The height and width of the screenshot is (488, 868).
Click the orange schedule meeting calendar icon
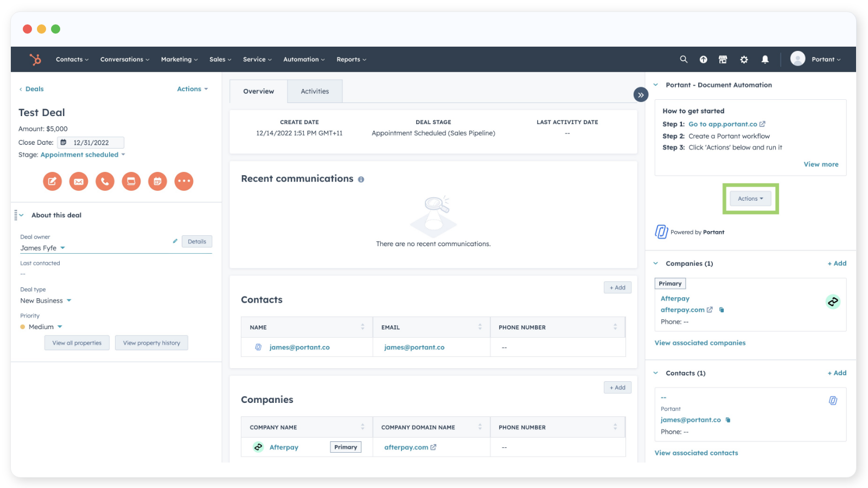pyautogui.click(x=157, y=181)
